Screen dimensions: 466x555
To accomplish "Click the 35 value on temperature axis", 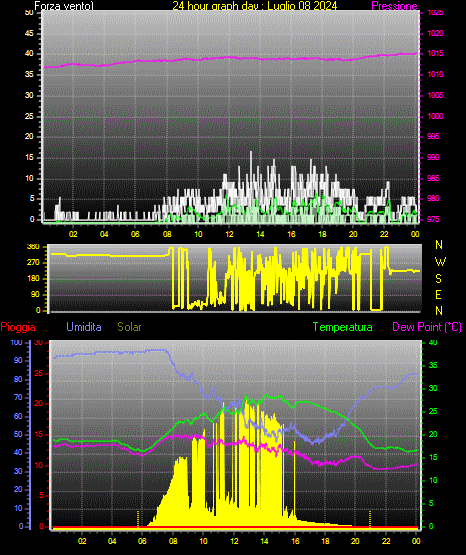I will click(433, 365).
